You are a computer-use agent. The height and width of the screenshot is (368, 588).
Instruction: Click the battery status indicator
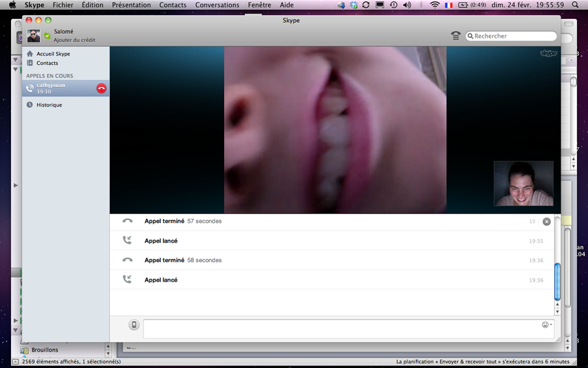(472, 5)
